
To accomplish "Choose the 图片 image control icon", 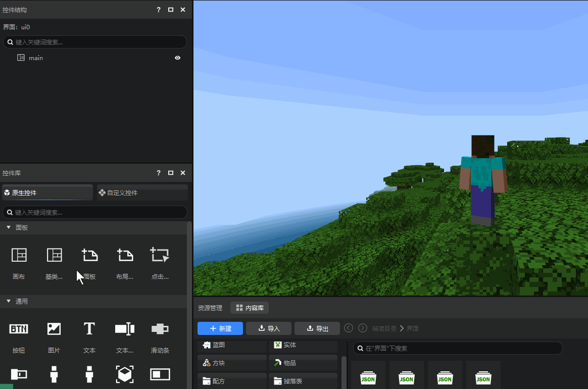I will tap(54, 329).
